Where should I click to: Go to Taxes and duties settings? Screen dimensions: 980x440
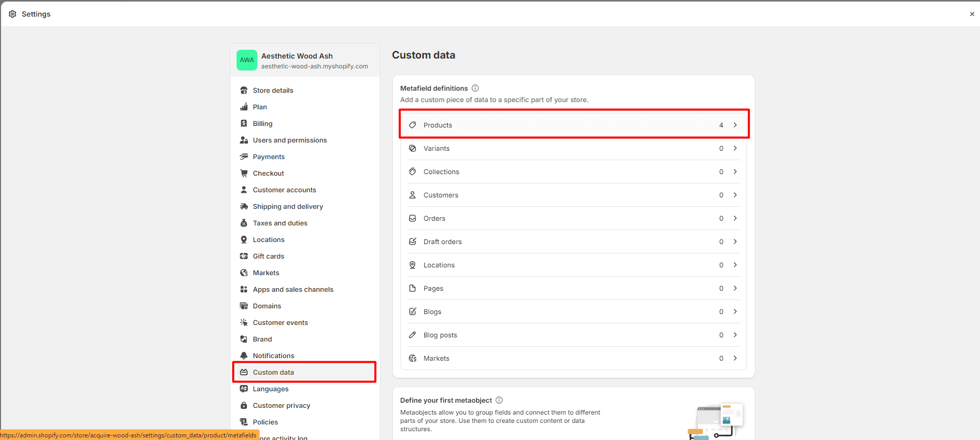click(x=280, y=223)
